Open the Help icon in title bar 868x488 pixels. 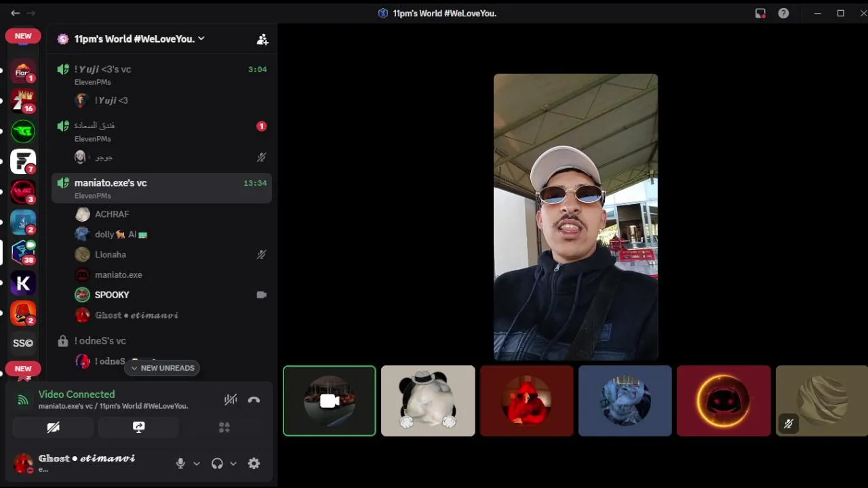tap(783, 13)
